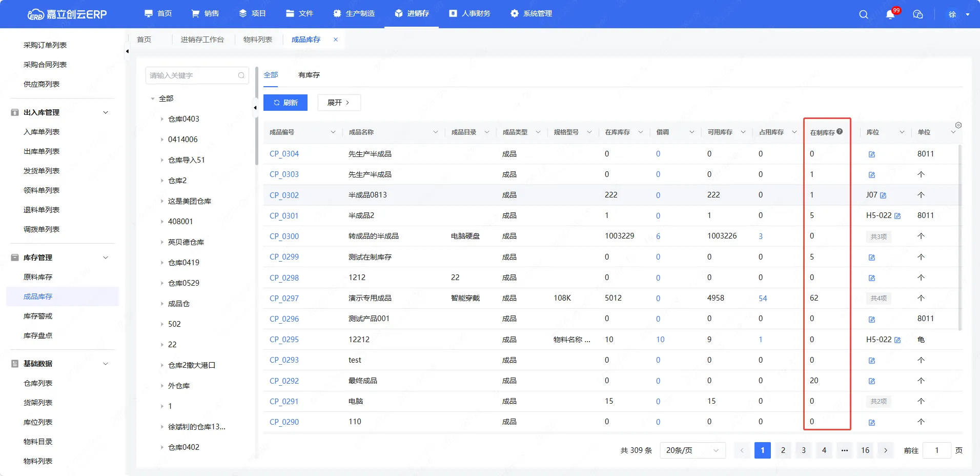
Task: Click the 刷新 refresh button
Action: (x=285, y=103)
